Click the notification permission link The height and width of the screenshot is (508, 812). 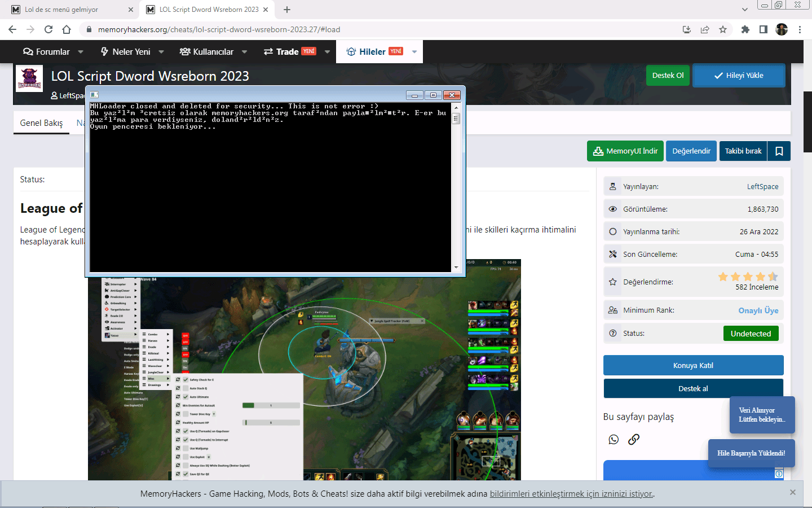[x=571, y=494]
